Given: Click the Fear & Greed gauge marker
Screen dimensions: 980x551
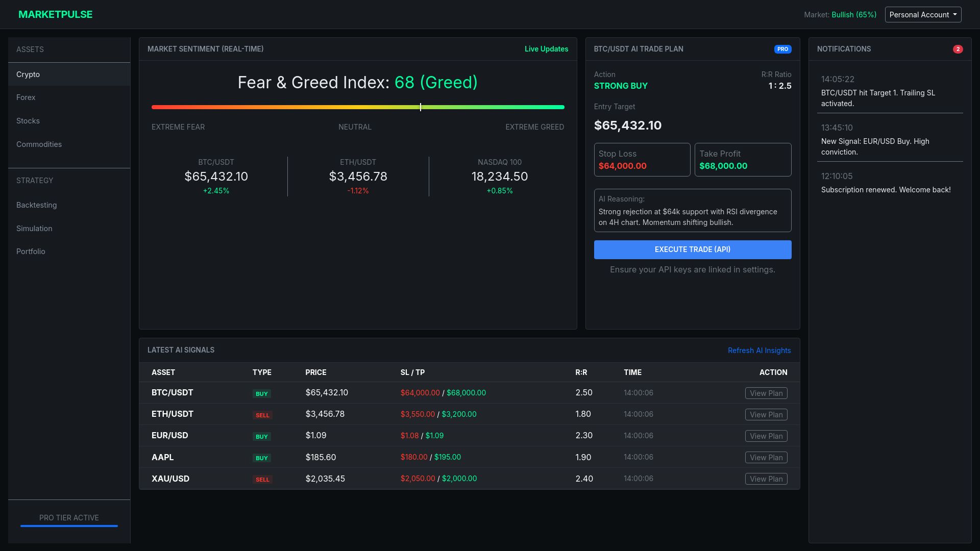Looking at the screenshot, I should 421,107.
